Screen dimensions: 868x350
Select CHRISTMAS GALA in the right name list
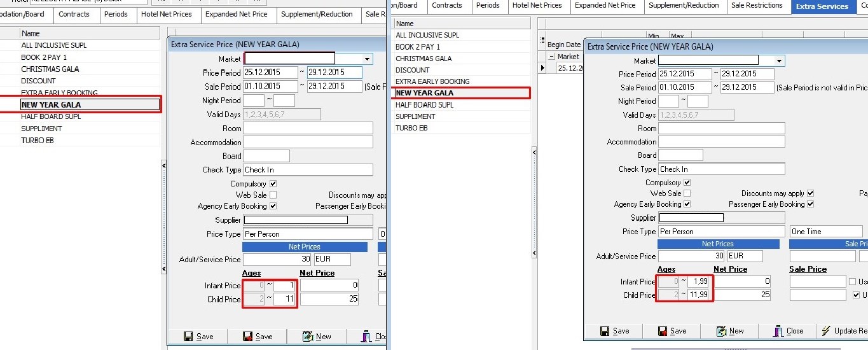click(x=424, y=59)
